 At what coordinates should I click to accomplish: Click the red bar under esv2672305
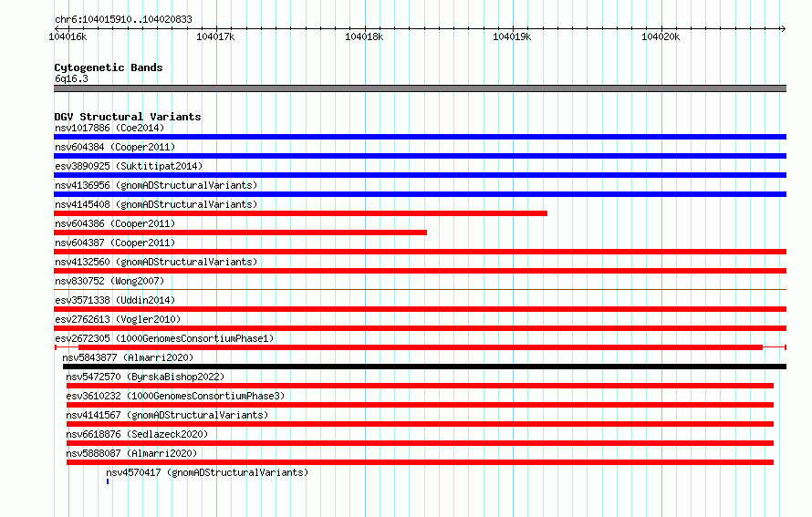421,347
